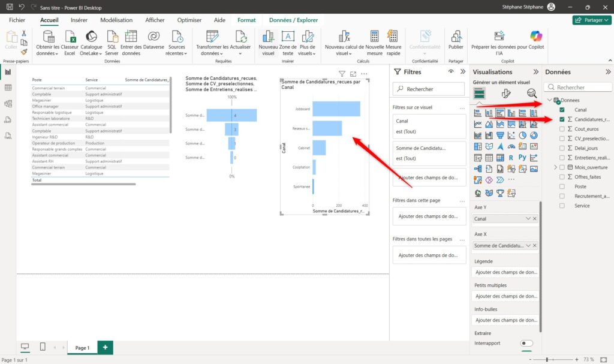Collapse the Visualisations pane

pyautogui.click(x=535, y=72)
